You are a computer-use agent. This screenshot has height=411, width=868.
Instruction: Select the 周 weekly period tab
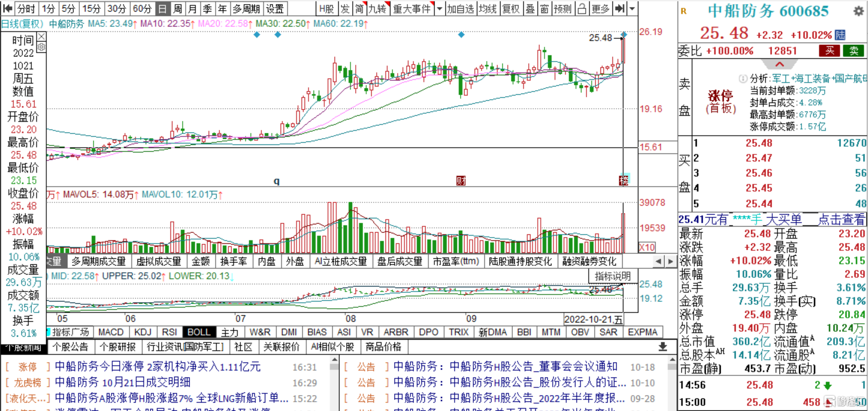(x=178, y=8)
